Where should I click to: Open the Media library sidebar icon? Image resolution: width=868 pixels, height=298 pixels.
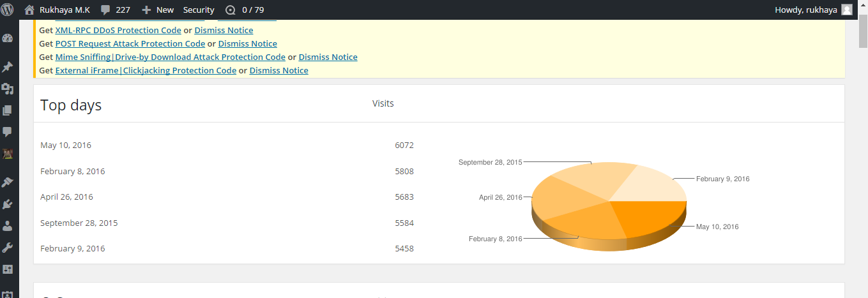click(x=8, y=89)
